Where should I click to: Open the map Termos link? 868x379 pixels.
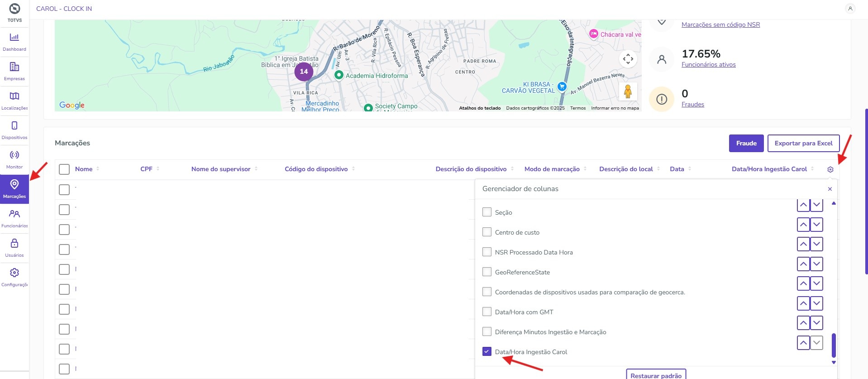pos(577,108)
